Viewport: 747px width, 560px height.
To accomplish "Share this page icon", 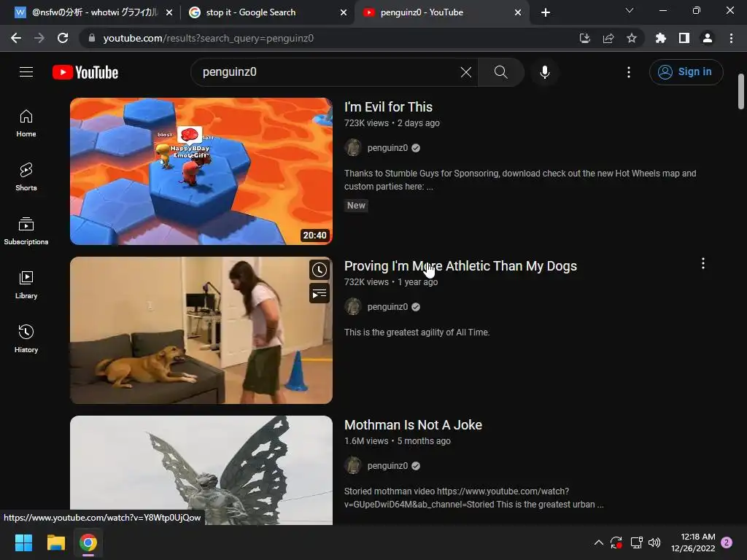I will tap(608, 38).
